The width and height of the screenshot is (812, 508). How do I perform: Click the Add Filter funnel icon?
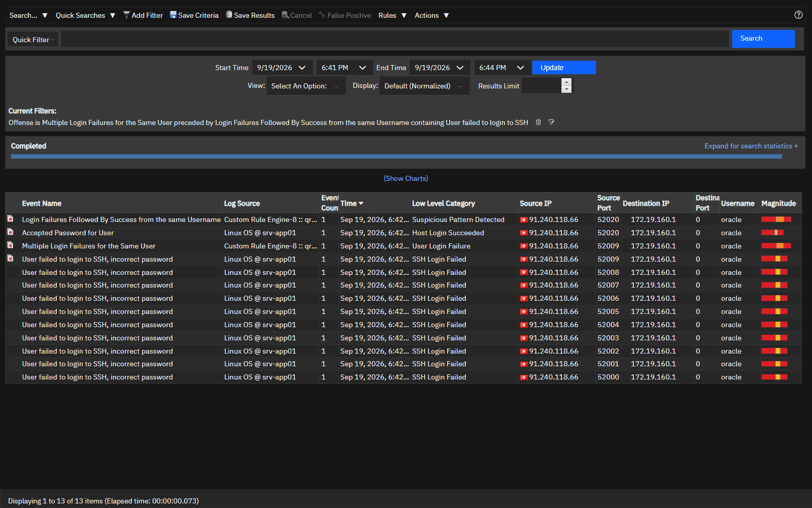(126, 15)
